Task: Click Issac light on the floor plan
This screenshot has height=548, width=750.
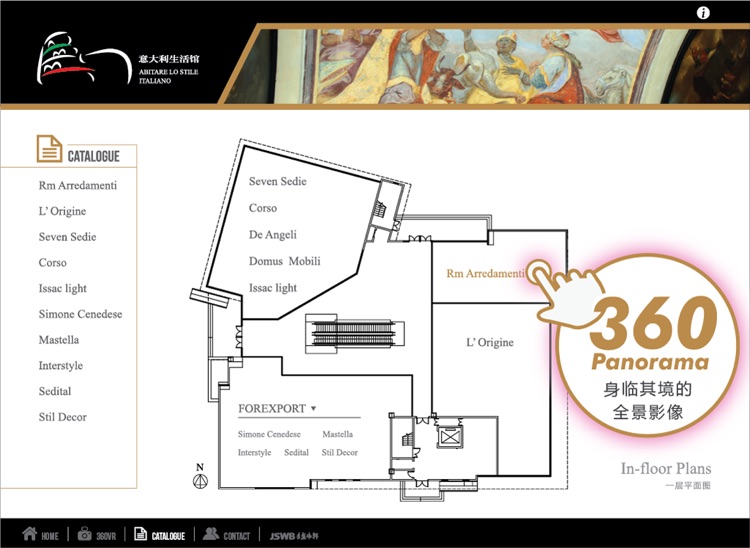Action: [x=273, y=288]
